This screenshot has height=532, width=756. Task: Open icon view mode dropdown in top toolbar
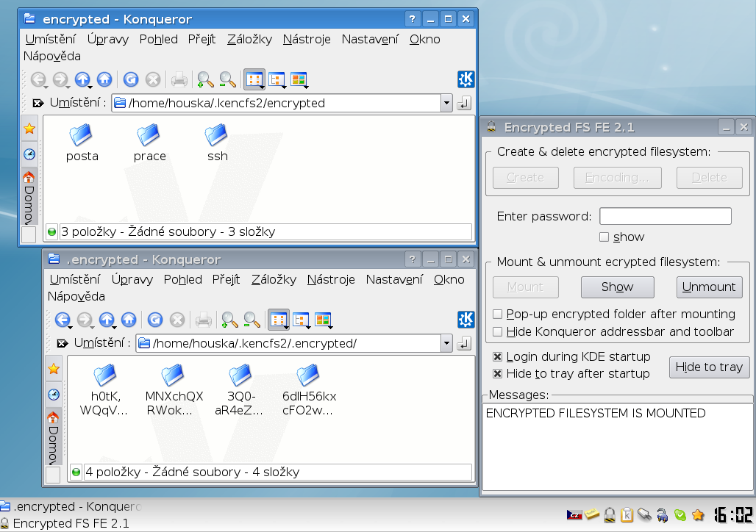tap(255, 79)
